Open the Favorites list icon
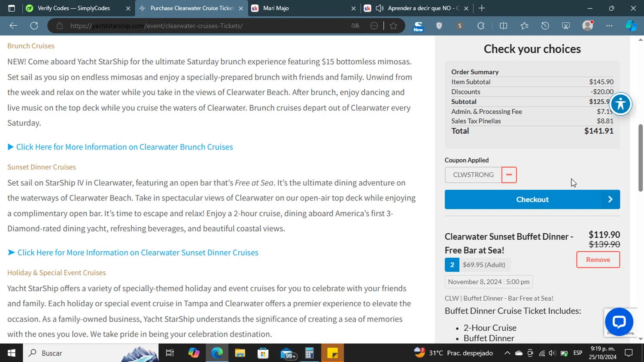Viewport: 644px width, 362px height. pos(524,26)
